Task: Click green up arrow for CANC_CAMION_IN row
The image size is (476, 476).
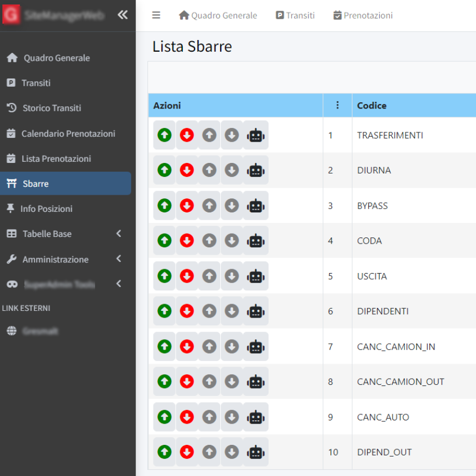Action: [x=165, y=346]
